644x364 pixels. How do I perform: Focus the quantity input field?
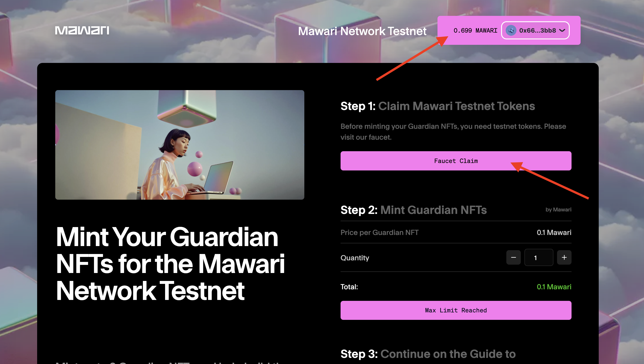pyautogui.click(x=538, y=257)
